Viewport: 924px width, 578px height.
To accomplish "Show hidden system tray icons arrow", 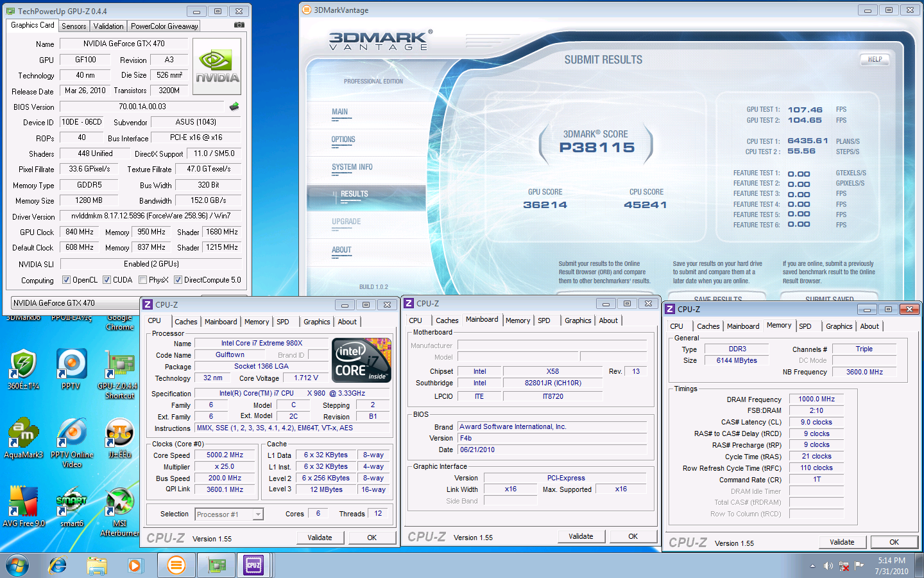I will 812,566.
